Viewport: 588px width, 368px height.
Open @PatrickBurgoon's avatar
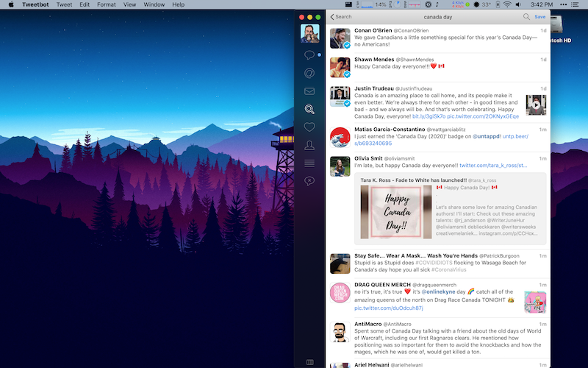pos(340,263)
